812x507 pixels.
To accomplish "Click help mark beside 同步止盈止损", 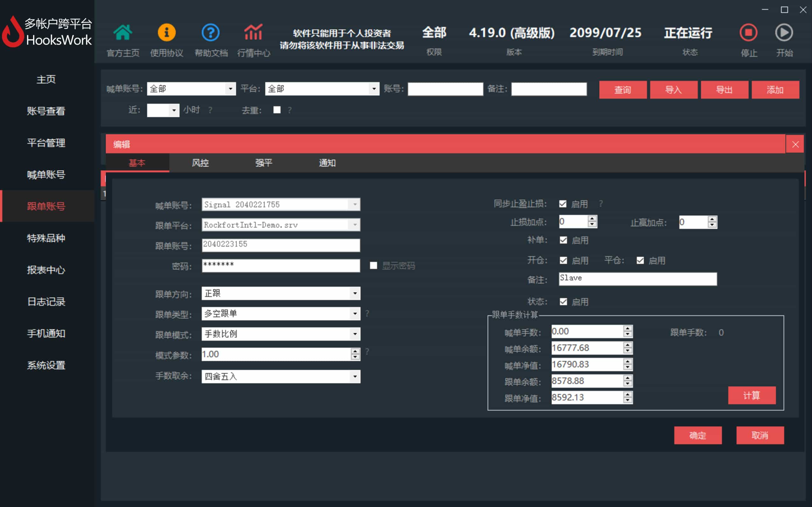I will tap(601, 204).
